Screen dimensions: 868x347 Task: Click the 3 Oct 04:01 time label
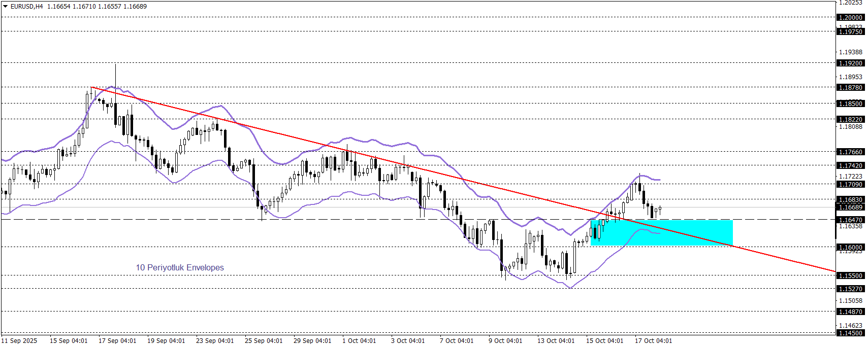408,340
